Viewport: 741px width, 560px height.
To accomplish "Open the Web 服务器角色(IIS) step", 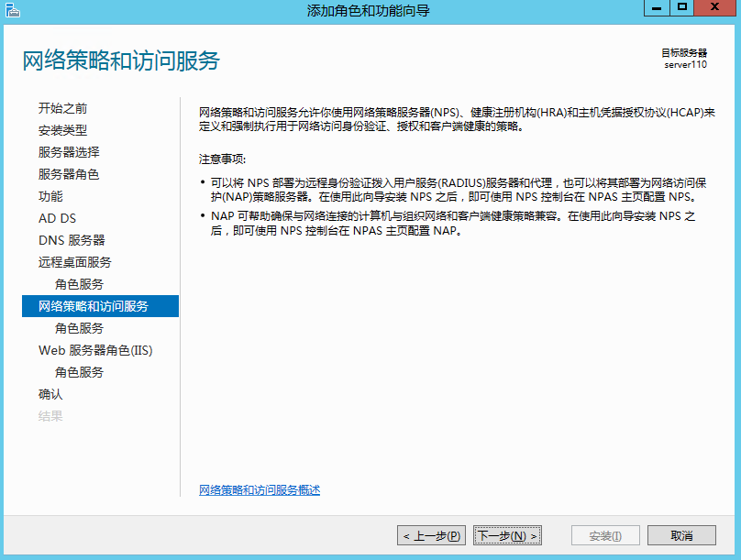I will [x=95, y=350].
